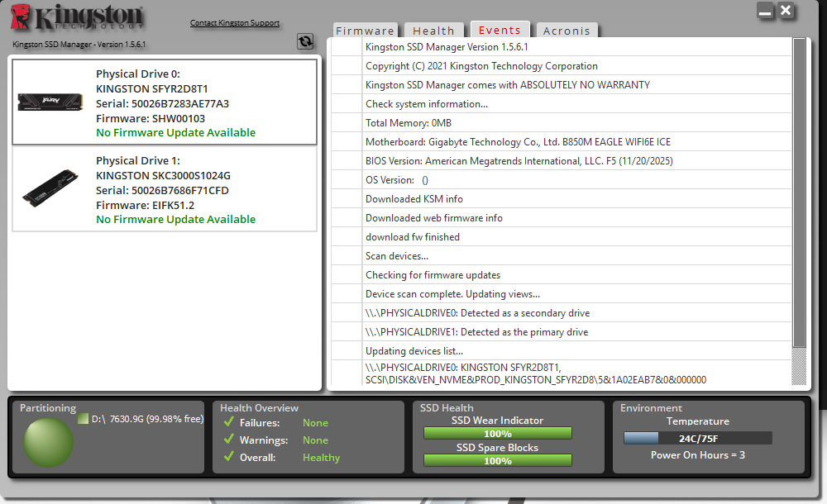The height and width of the screenshot is (504, 827).
Task: Click the Failures green checkmark icon
Action: tap(229, 421)
